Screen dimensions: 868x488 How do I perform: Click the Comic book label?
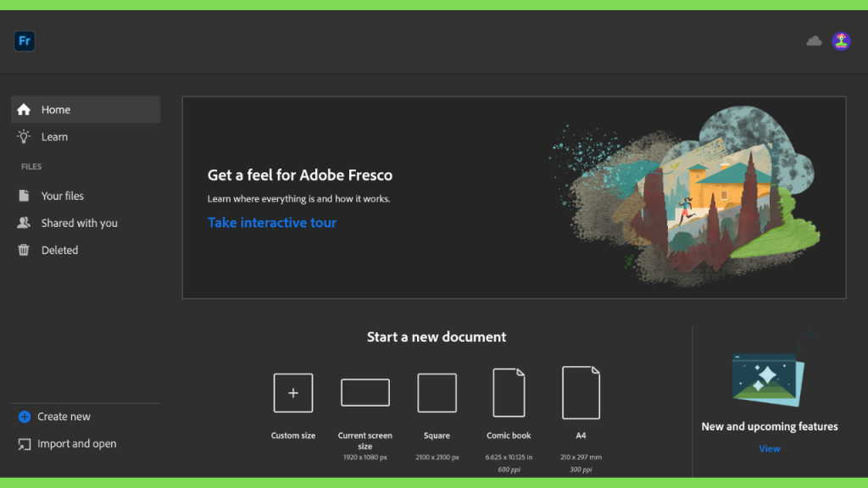[x=509, y=435]
